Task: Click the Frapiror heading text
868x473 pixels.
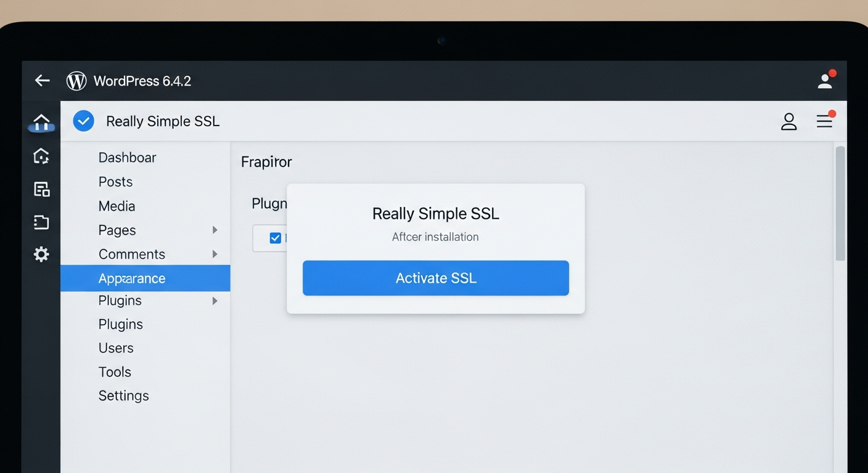Action: (x=266, y=162)
